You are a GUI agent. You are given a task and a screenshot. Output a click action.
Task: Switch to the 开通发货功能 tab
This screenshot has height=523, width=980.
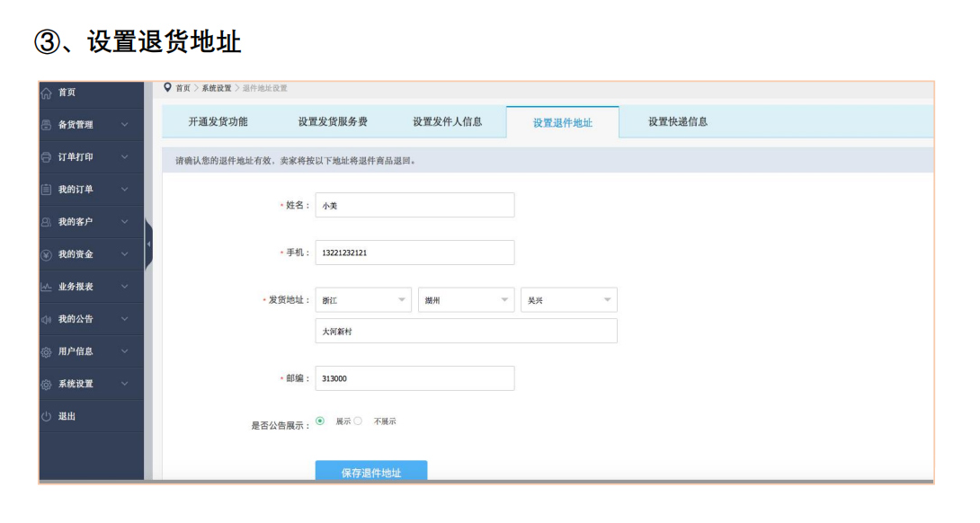click(218, 122)
